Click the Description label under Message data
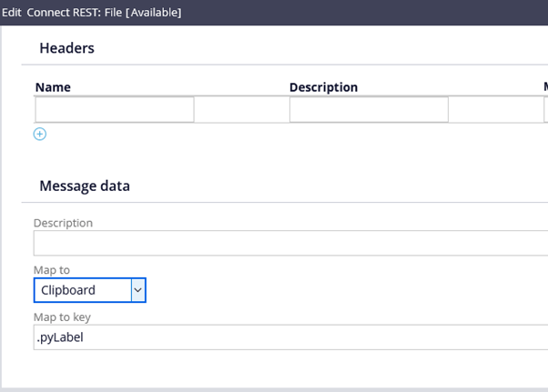The image size is (548, 392). [63, 223]
